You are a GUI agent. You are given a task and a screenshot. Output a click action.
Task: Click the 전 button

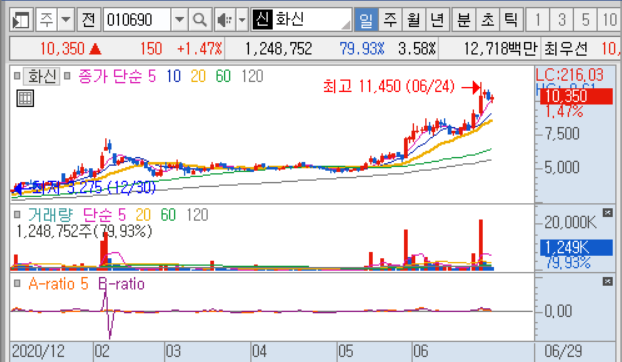tap(88, 19)
